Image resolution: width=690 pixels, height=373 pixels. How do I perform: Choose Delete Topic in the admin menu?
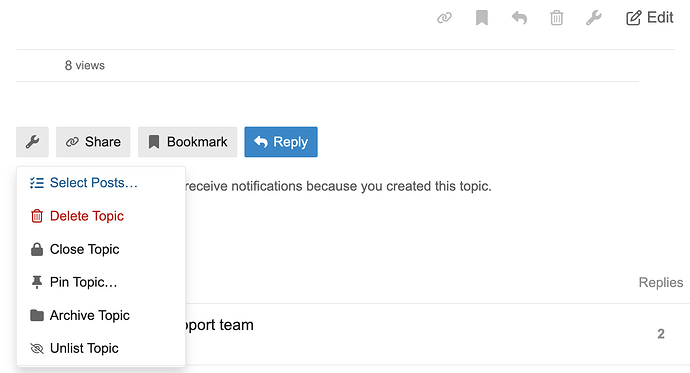pyautogui.click(x=101, y=216)
